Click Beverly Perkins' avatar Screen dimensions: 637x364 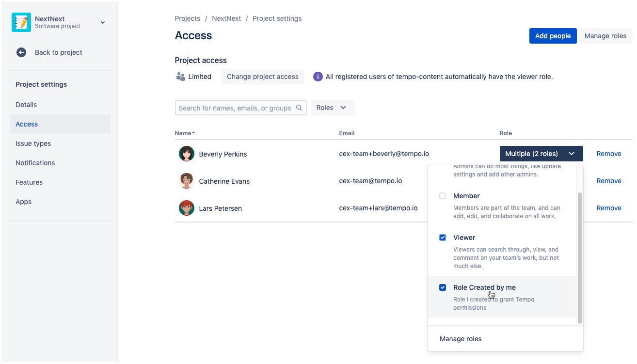coord(187,154)
